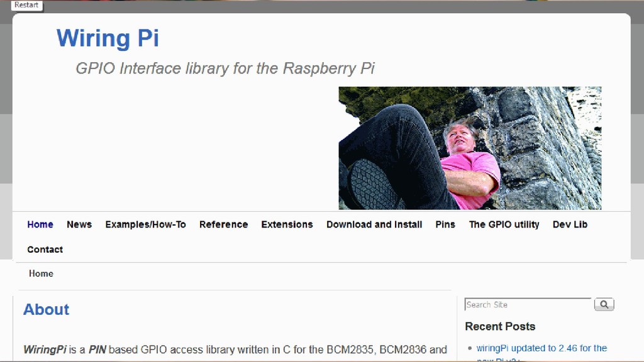Image resolution: width=644 pixels, height=362 pixels.
Task: Click the header photo of man
Action: coord(470,148)
